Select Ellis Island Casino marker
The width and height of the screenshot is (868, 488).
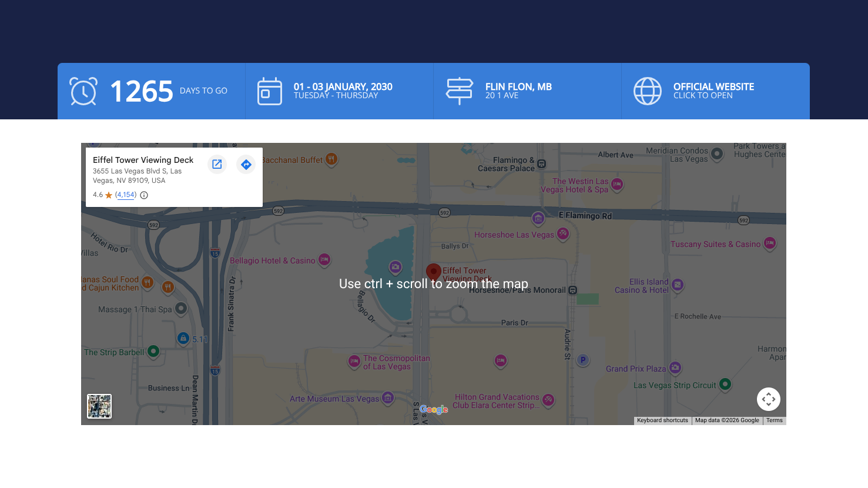[678, 285]
